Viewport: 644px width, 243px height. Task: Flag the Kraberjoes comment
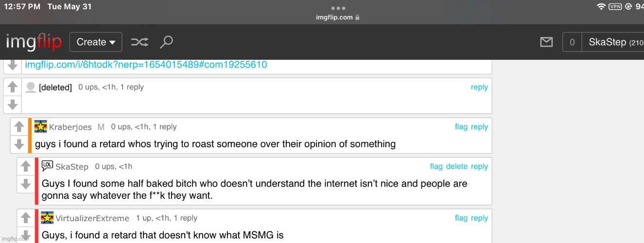(461, 127)
